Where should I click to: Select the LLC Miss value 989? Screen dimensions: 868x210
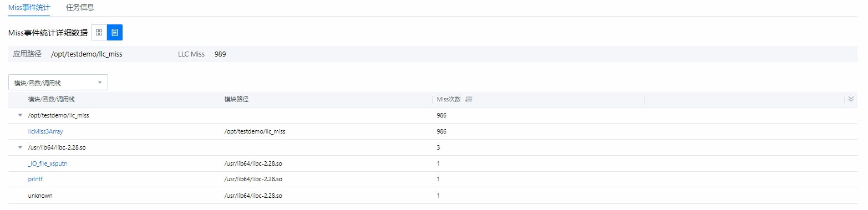(220, 54)
